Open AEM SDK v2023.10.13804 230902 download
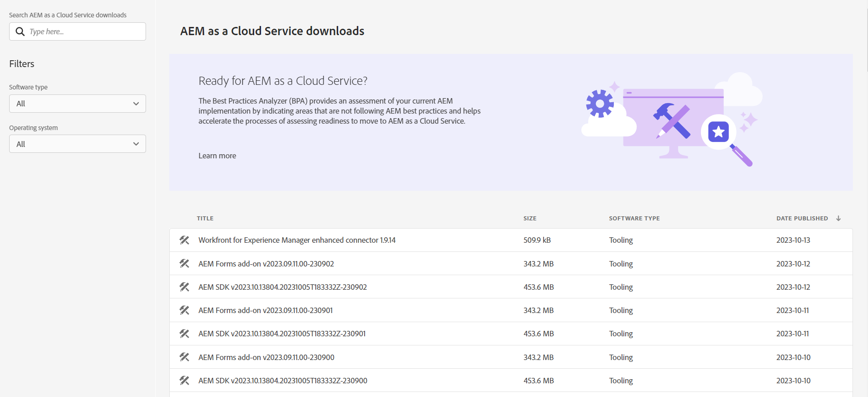868x397 pixels. click(x=282, y=287)
